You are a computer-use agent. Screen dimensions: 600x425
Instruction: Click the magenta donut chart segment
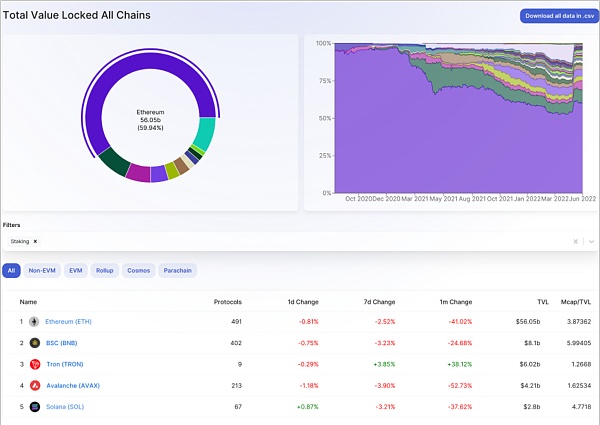point(138,173)
